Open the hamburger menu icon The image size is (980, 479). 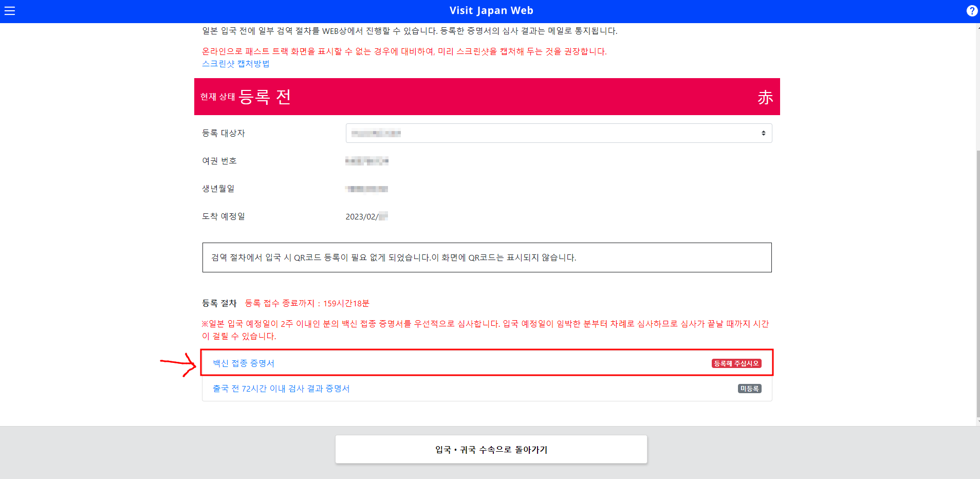click(10, 11)
